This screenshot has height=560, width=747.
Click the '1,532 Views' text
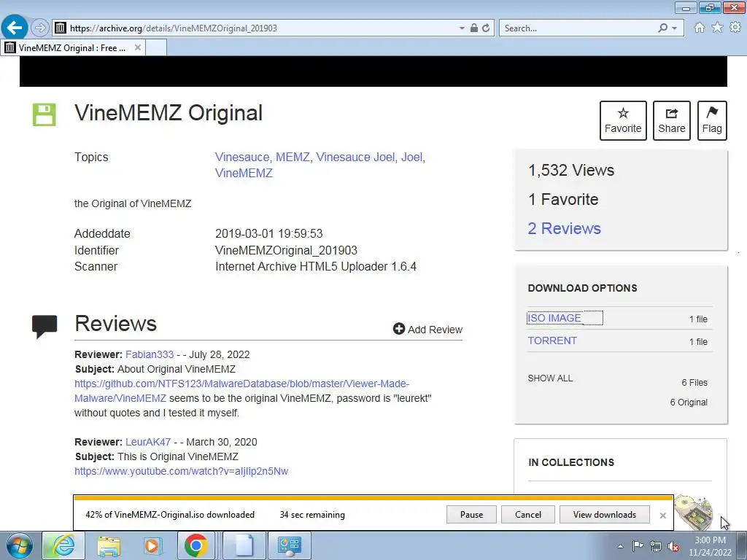pyautogui.click(x=571, y=170)
